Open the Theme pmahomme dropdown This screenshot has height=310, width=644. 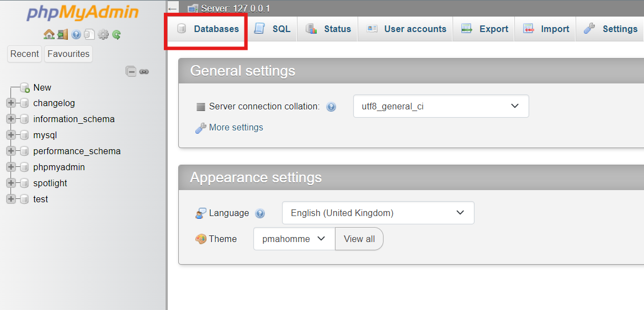pos(294,239)
